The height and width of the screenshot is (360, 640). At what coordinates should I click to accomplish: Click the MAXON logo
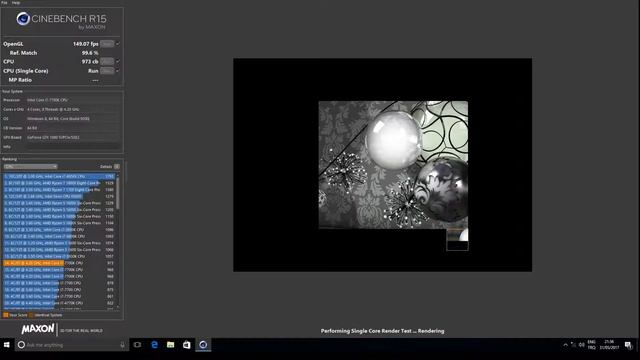[x=38, y=329]
